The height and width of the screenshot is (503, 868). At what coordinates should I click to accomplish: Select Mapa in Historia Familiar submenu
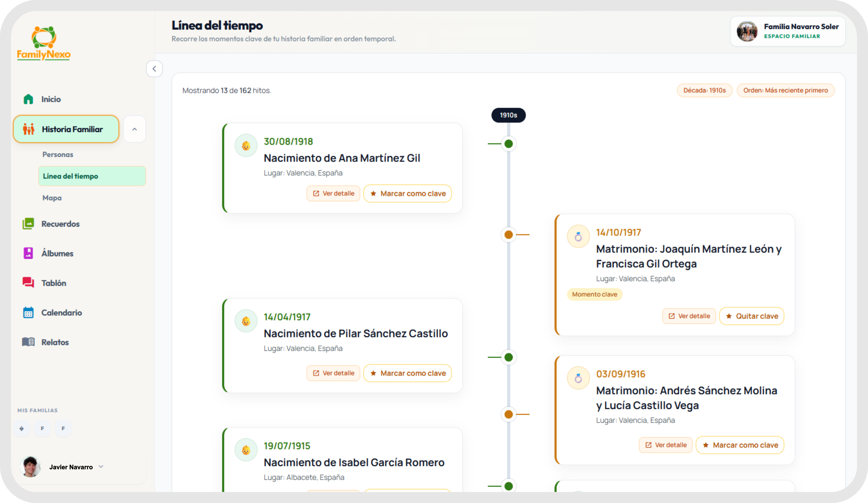pos(52,198)
